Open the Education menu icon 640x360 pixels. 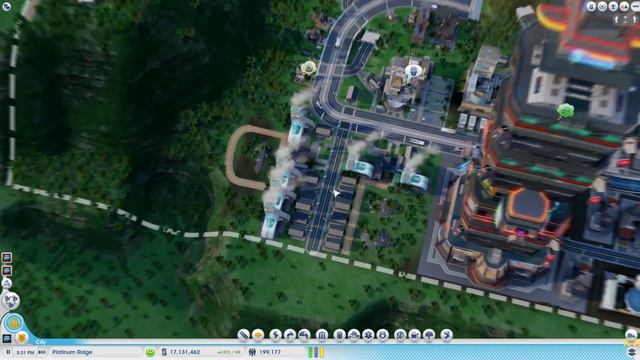pos(400,335)
